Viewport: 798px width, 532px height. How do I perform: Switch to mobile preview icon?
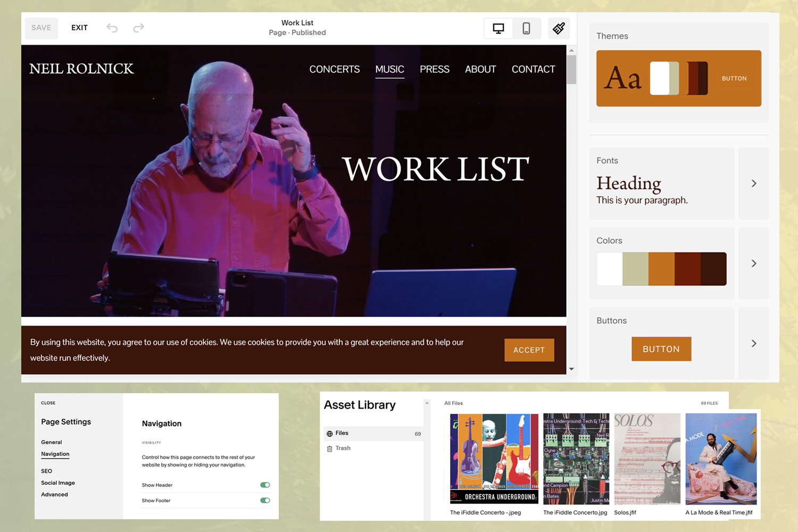pos(526,28)
